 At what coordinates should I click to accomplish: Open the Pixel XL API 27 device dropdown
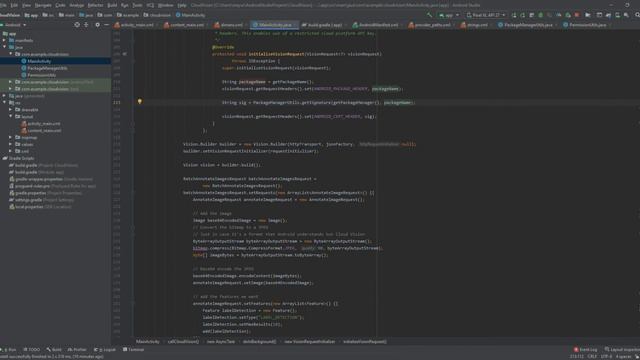coord(486,15)
